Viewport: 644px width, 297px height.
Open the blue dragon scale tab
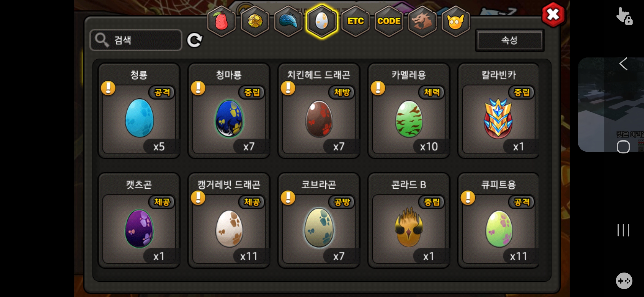click(288, 21)
